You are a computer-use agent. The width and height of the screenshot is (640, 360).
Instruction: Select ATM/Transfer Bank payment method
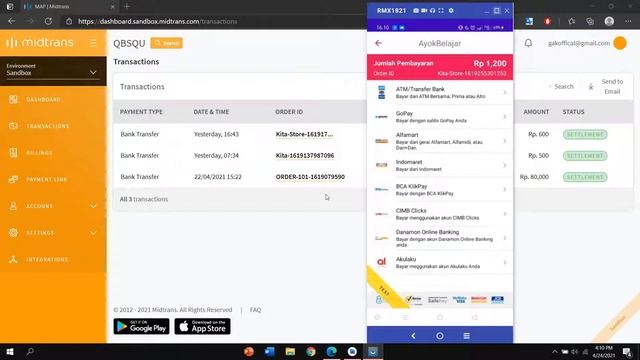pyautogui.click(x=440, y=93)
